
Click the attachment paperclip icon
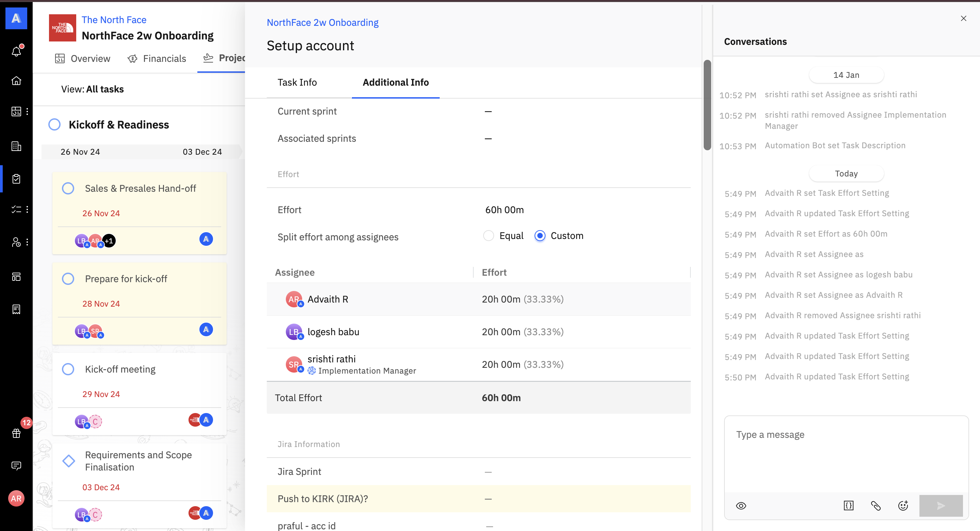(876, 506)
